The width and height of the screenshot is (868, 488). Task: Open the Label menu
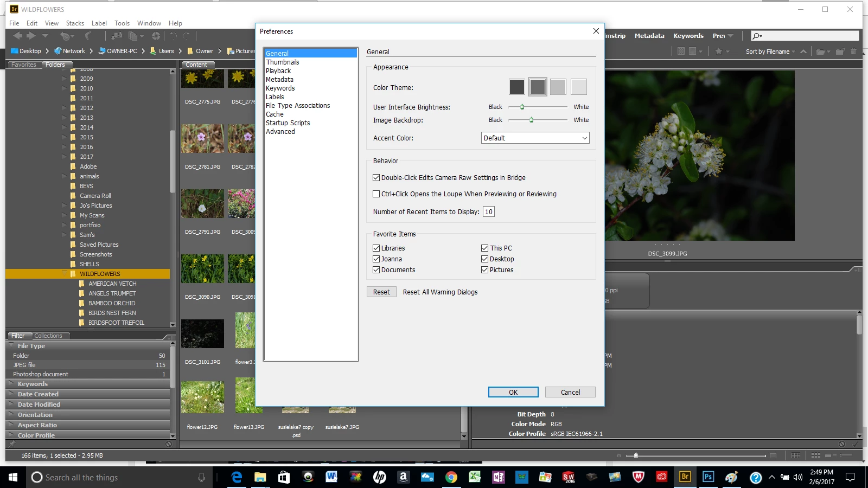click(99, 23)
